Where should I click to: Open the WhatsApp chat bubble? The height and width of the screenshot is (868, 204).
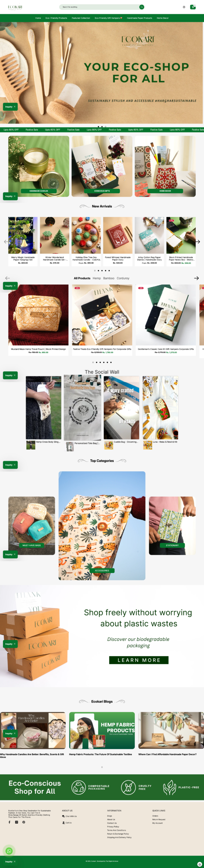(9, 851)
